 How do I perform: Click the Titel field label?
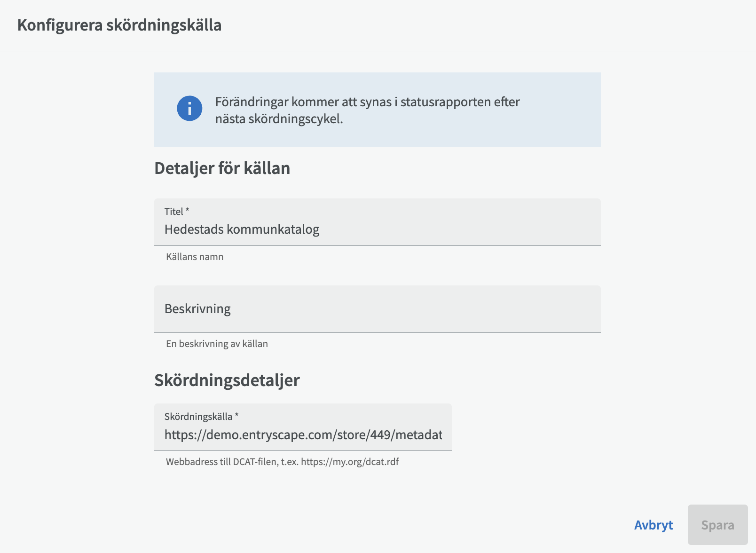[173, 212]
